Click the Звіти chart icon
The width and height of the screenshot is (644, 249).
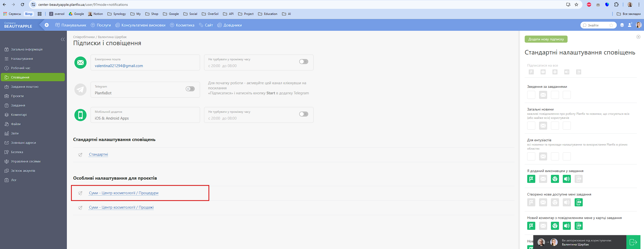[7, 133]
